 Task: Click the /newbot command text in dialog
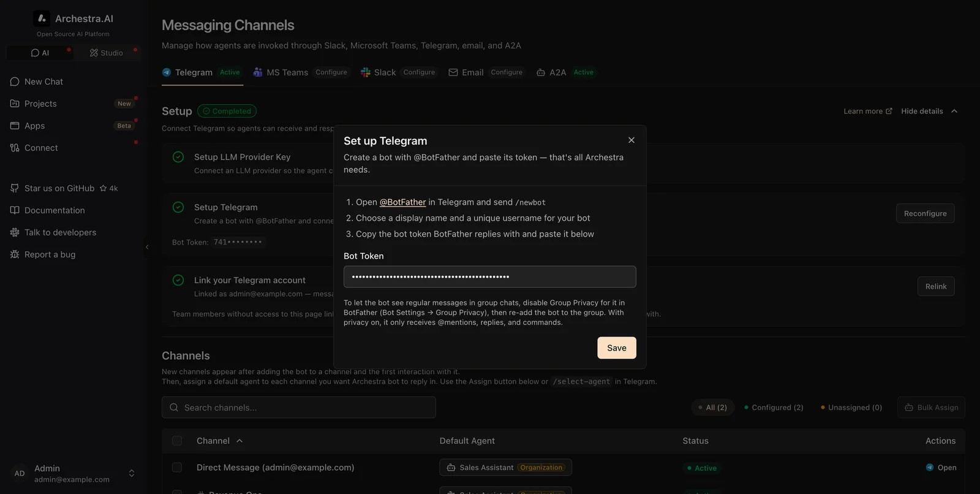point(530,202)
